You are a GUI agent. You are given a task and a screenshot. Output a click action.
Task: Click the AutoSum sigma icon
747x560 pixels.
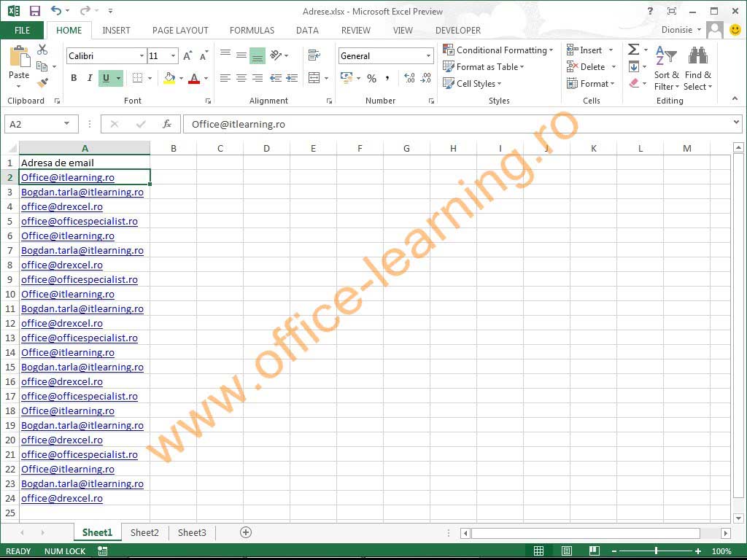click(634, 50)
